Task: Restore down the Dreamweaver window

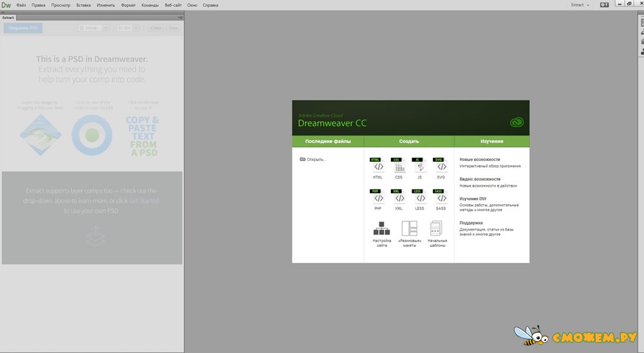Action: point(629,3)
